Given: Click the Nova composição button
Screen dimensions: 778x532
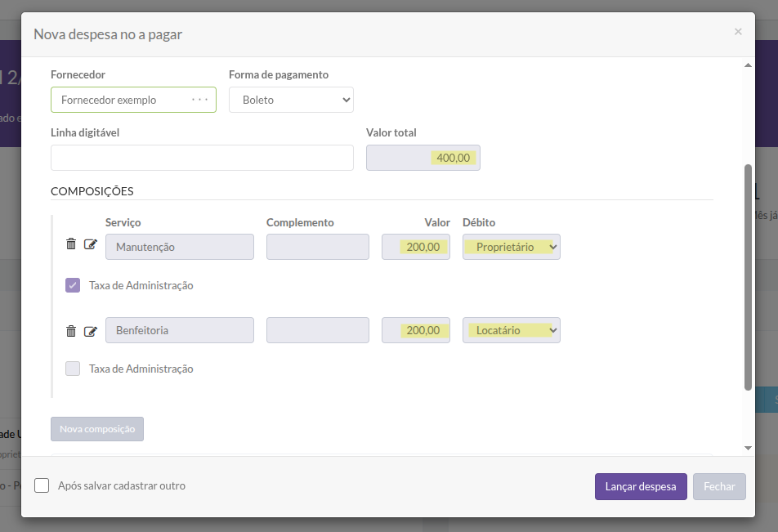Looking at the screenshot, I should click(x=97, y=429).
